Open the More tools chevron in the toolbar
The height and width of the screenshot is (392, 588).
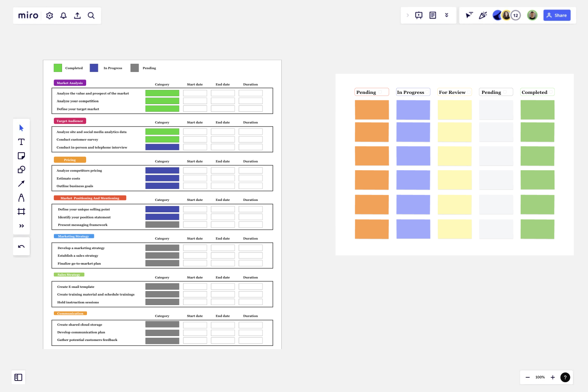click(21, 225)
